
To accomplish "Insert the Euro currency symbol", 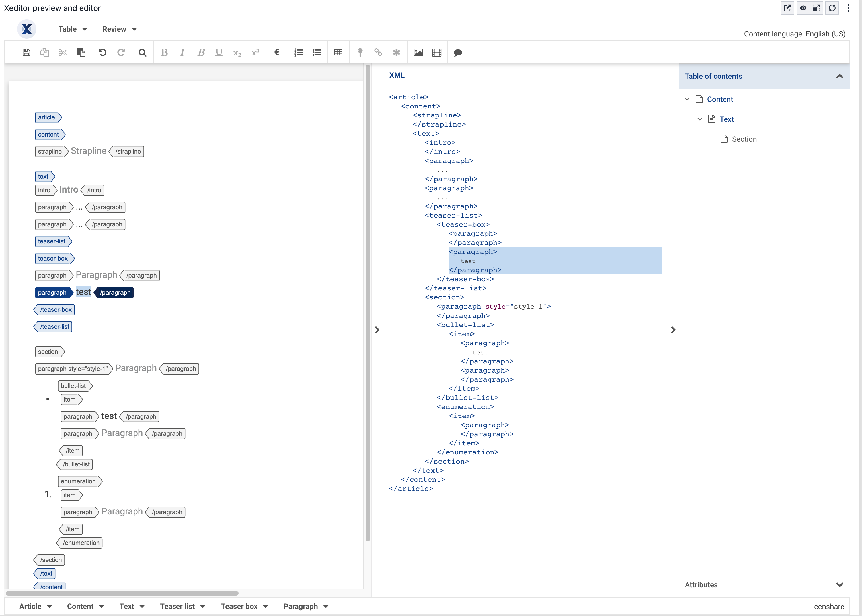I will coord(277,52).
